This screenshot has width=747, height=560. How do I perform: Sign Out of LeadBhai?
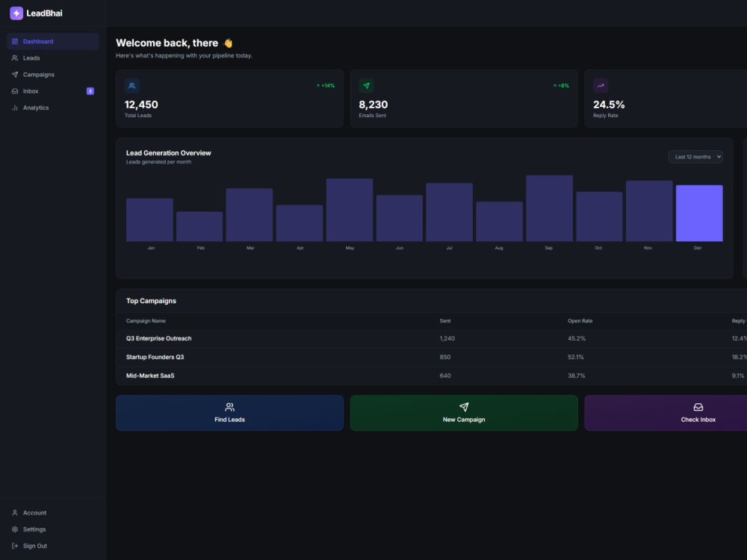pos(53,547)
